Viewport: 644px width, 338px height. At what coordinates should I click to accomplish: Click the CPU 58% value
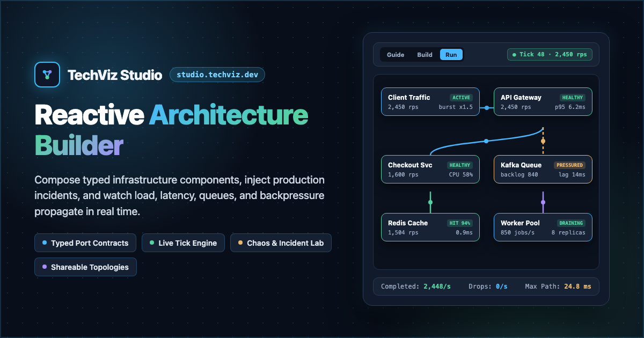click(461, 175)
